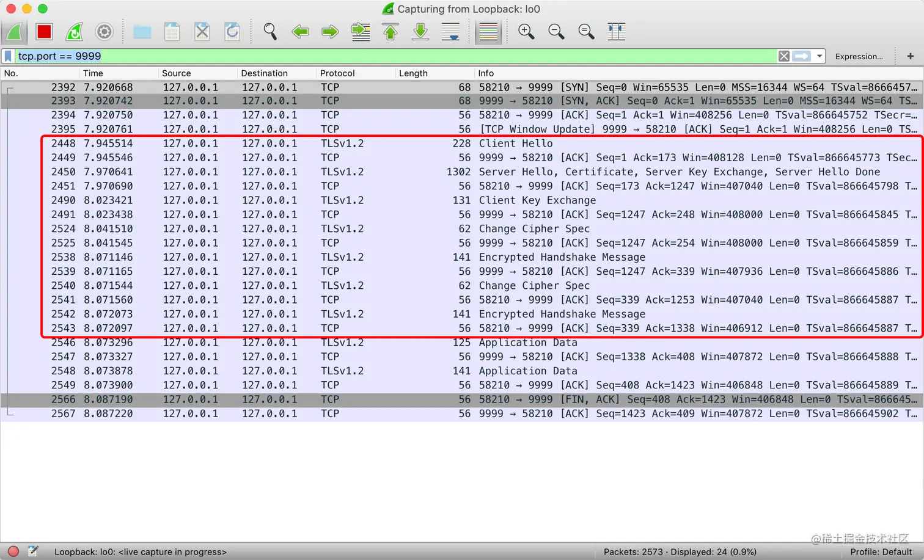Stop the running capture with red square

44,32
